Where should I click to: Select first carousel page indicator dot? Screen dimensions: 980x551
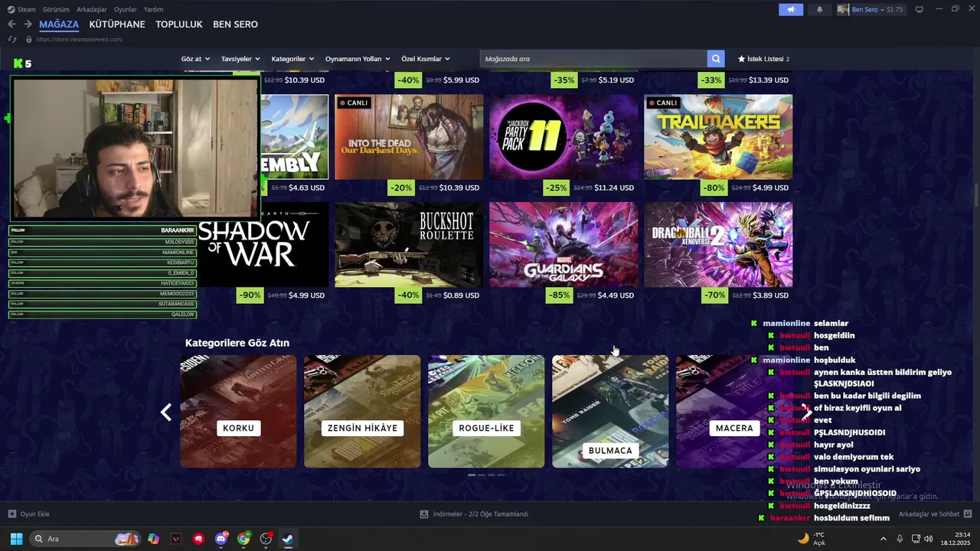(x=472, y=475)
